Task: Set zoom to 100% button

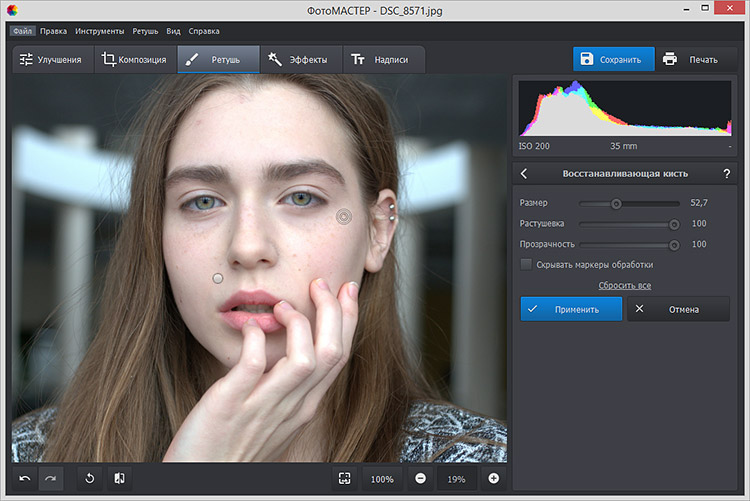Action: click(382, 479)
